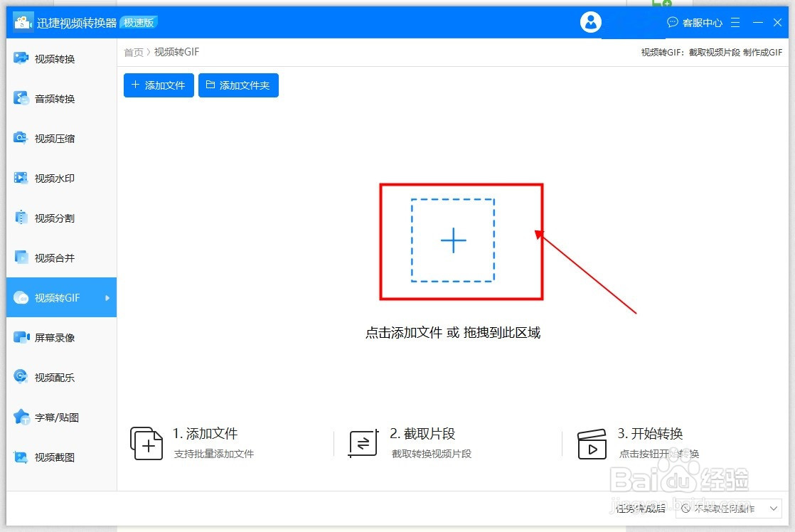The height and width of the screenshot is (532, 795).
Task: Click the app logo icon in title bar
Action: click(x=22, y=22)
